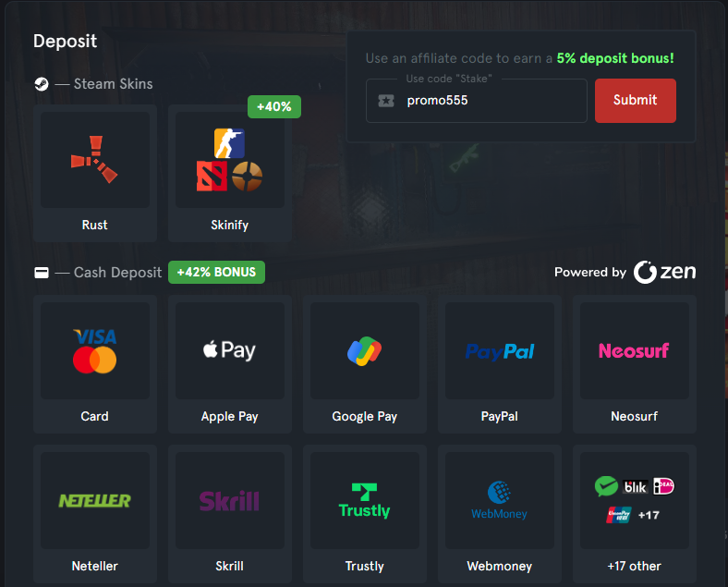The height and width of the screenshot is (587, 728).
Task: Focus the promo555 affiliate code field
Action: [x=477, y=101]
